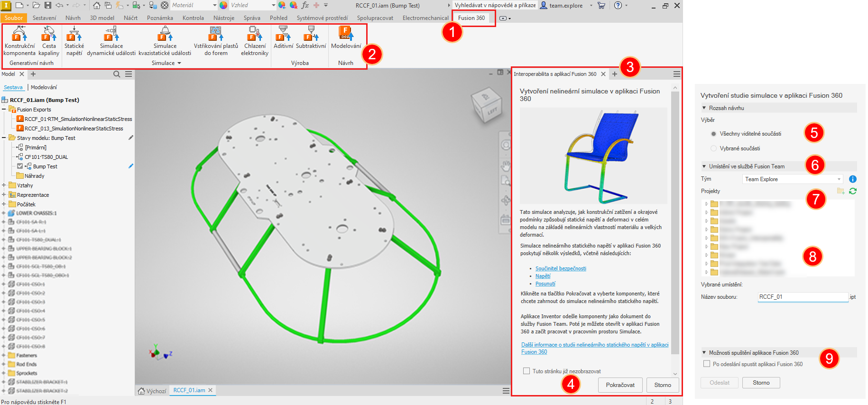Click the Vzhled color wheel swatch
Screen dimensions: 868x405
[223, 5]
